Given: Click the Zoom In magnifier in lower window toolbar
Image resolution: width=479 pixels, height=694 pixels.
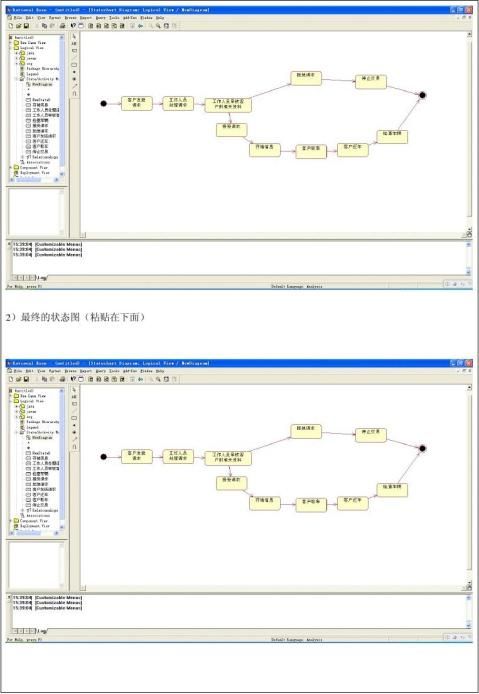Looking at the screenshot, I should [x=158, y=379].
